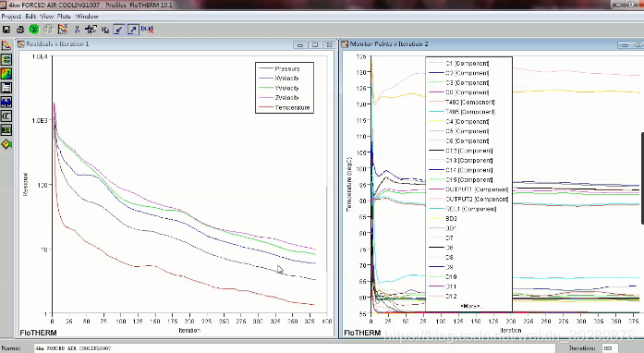The width and height of the screenshot is (644, 353).
Task: Click the Iteration value field
Action: pyautogui.click(x=610, y=348)
